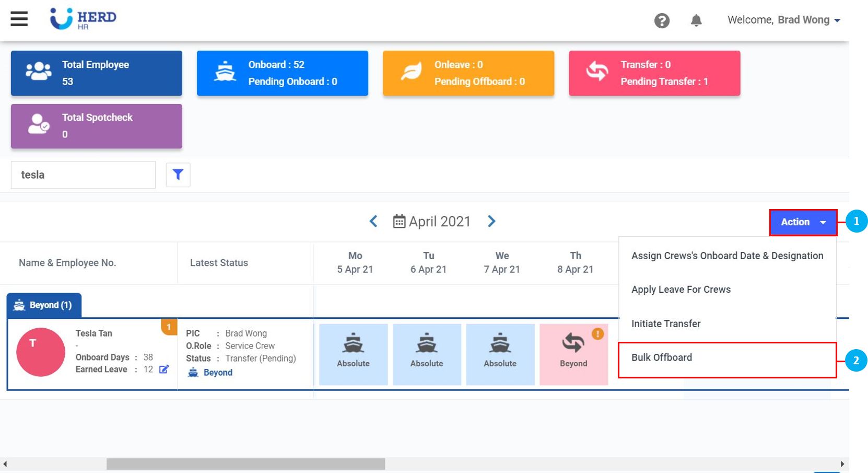The height and width of the screenshot is (473, 868).
Task: Open the notifications bell
Action: click(x=696, y=21)
